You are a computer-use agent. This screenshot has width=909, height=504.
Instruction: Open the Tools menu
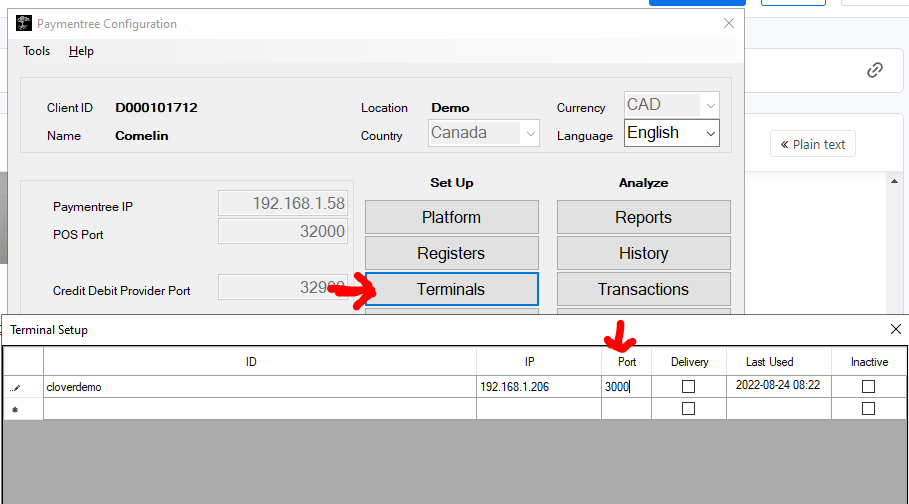tap(37, 51)
